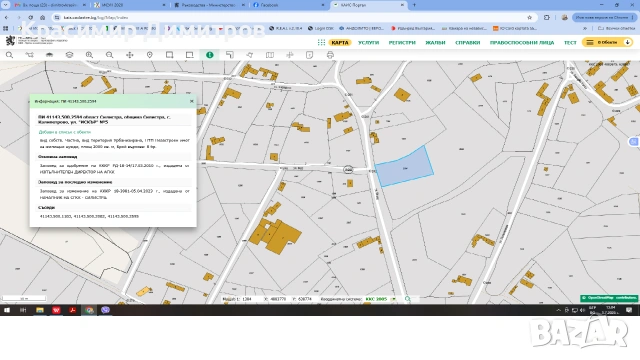Click the zoom out magnifier tool
Viewport: 640px width, 360px height.
[109, 55]
